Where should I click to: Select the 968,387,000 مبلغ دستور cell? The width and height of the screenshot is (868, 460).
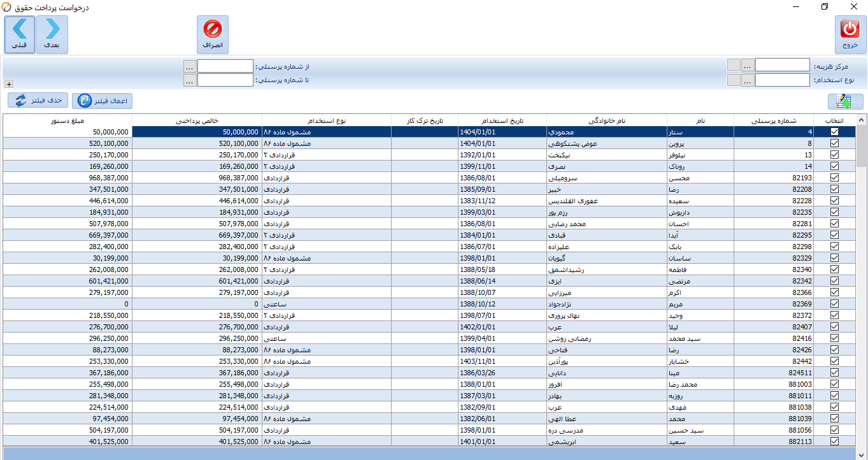point(68,178)
